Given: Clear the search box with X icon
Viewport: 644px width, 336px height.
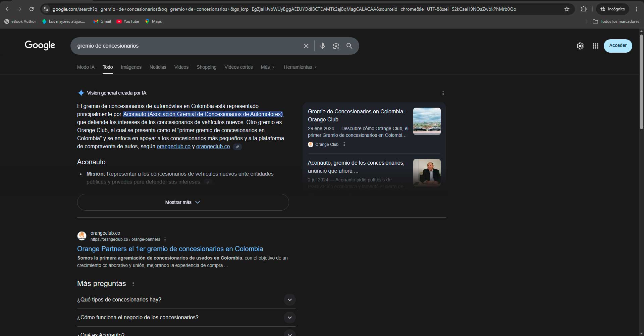Looking at the screenshot, I should pyautogui.click(x=306, y=46).
